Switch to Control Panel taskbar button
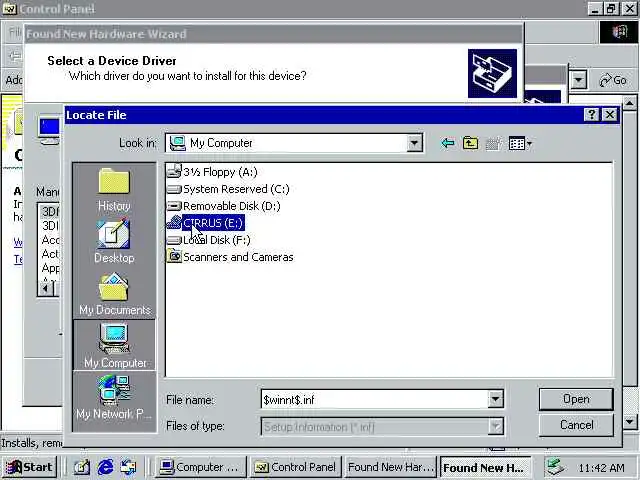The image size is (640, 480). (x=296, y=467)
